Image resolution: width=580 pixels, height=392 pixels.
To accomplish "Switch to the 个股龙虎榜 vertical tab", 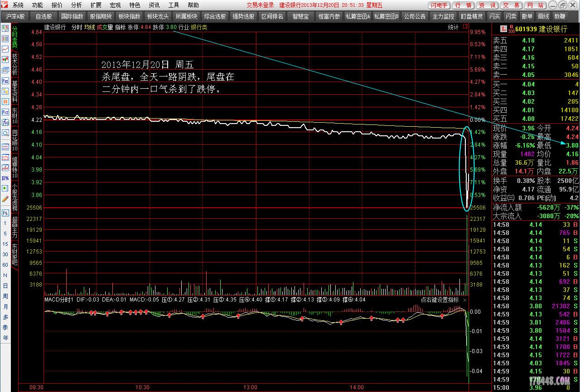I will point(14,197).
